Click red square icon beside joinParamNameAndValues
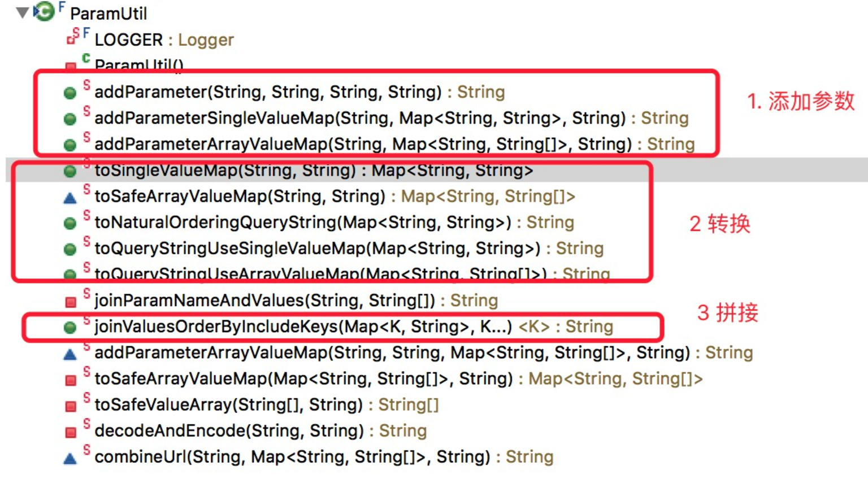 point(71,302)
